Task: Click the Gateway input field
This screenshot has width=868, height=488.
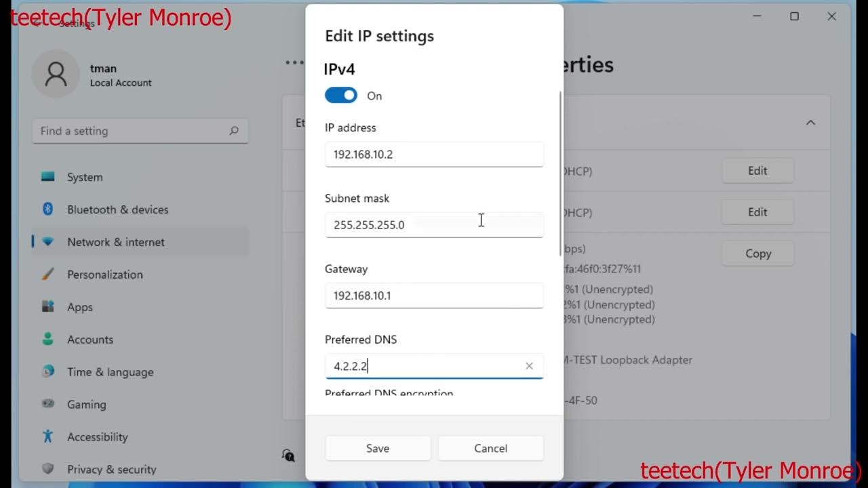Action: tap(434, 296)
